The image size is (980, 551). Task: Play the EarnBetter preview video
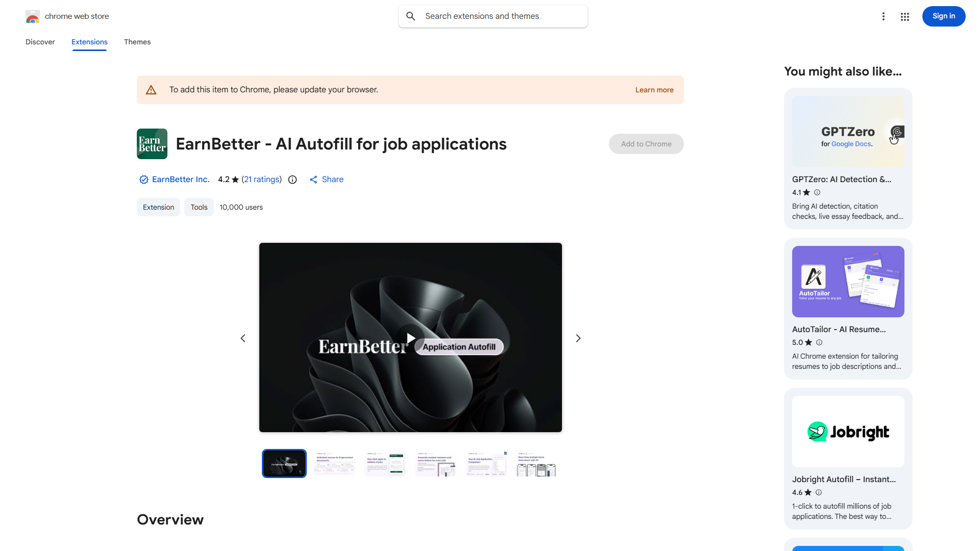pos(410,338)
